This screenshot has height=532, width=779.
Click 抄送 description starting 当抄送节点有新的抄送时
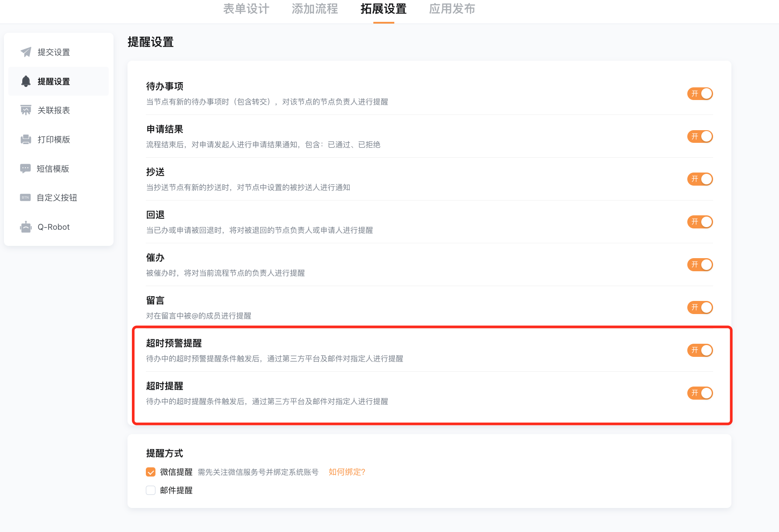248,187
